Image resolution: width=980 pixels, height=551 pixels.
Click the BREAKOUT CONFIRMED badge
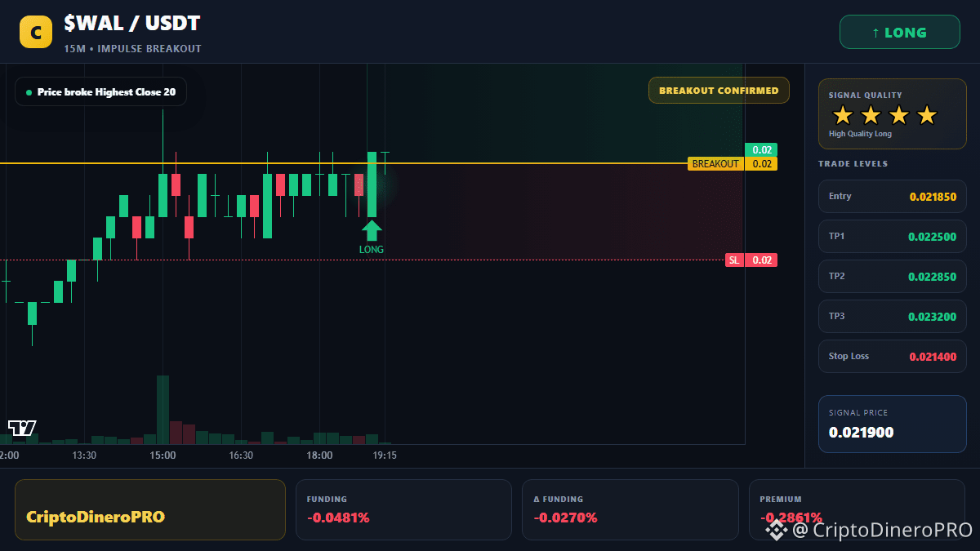pyautogui.click(x=719, y=91)
